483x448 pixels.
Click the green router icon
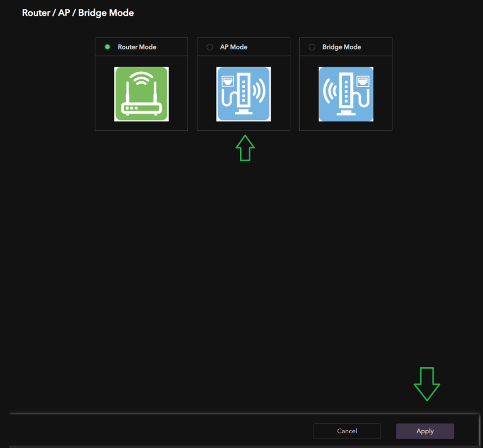click(x=141, y=94)
